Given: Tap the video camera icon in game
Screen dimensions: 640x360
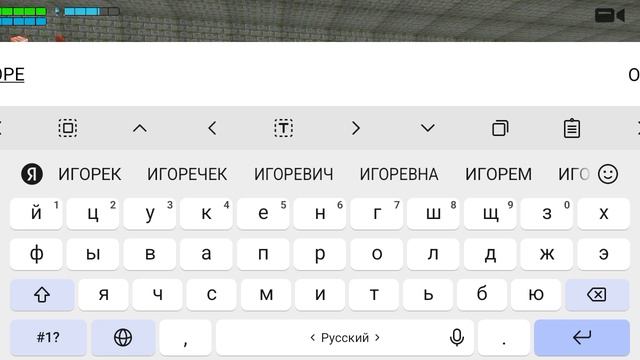Looking at the screenshot, I should pyautogui.click(x=610, y=16).
